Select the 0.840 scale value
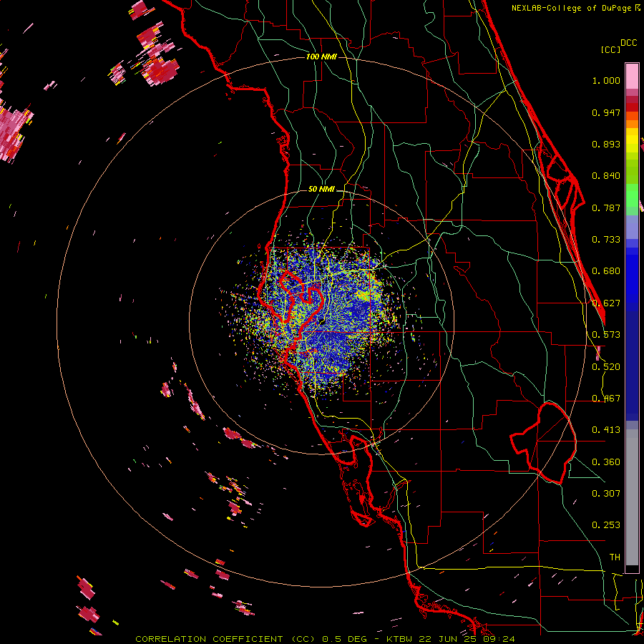 [x=606, y=176]
